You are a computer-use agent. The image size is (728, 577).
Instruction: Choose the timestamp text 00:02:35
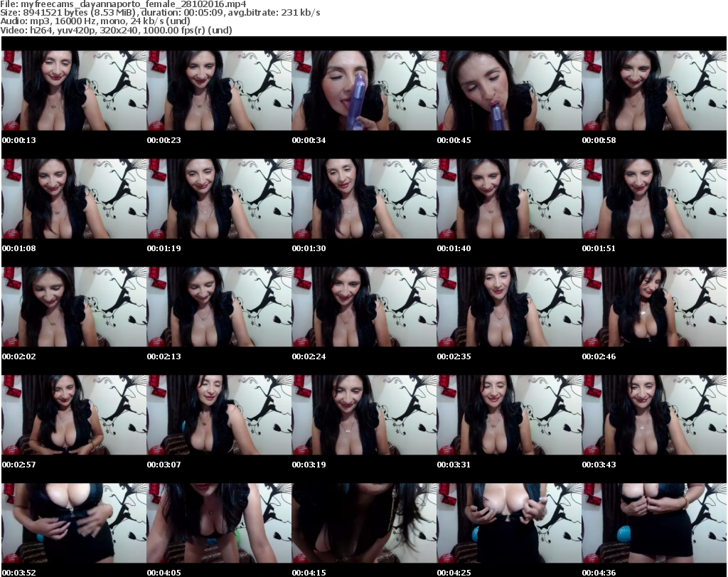[x=454, y=356]
